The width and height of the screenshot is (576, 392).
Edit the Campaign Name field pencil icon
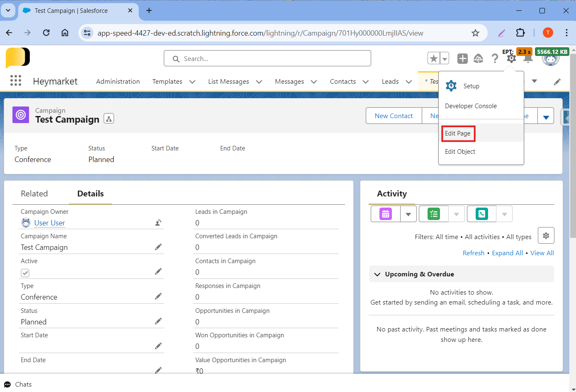tap(158, 247)
